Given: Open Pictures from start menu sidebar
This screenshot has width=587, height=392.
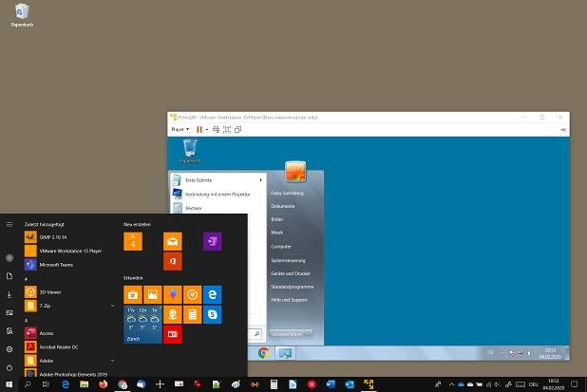Looking at the screenshot, I should point(9,312).
